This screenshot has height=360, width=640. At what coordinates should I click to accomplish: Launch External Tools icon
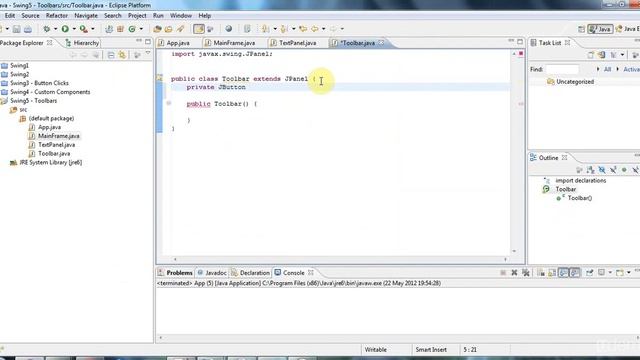[x=84, y=29]
